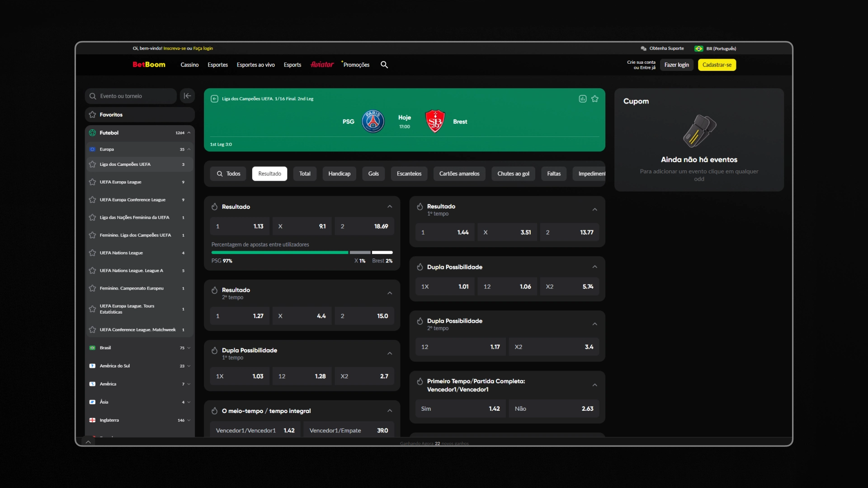Collapse Resultado 2º tempo market
Screen dimensions: 868x488
click(x=390, y=293)
